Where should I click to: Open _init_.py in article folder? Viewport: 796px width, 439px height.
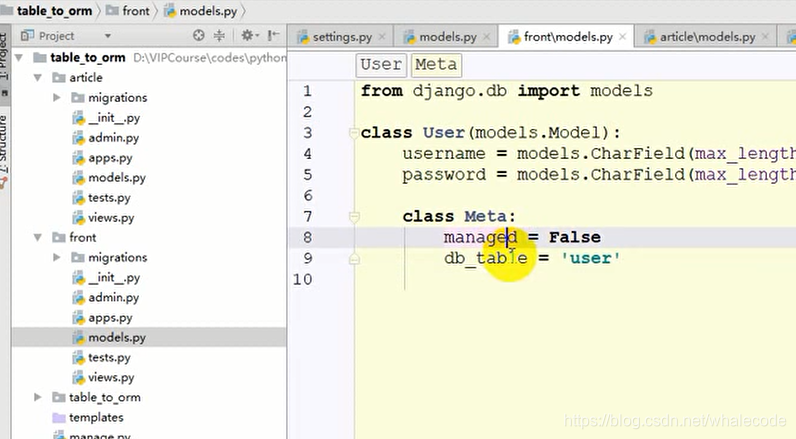coord(114,118)
